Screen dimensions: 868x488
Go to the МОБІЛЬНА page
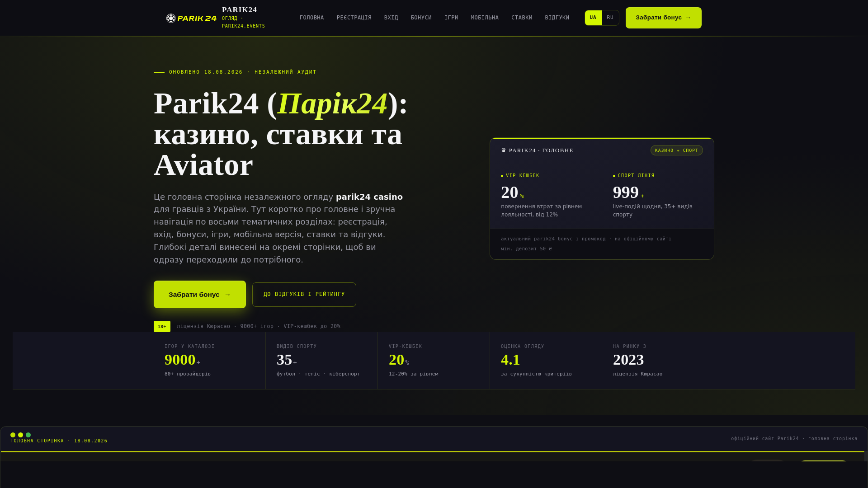(485, 18)
